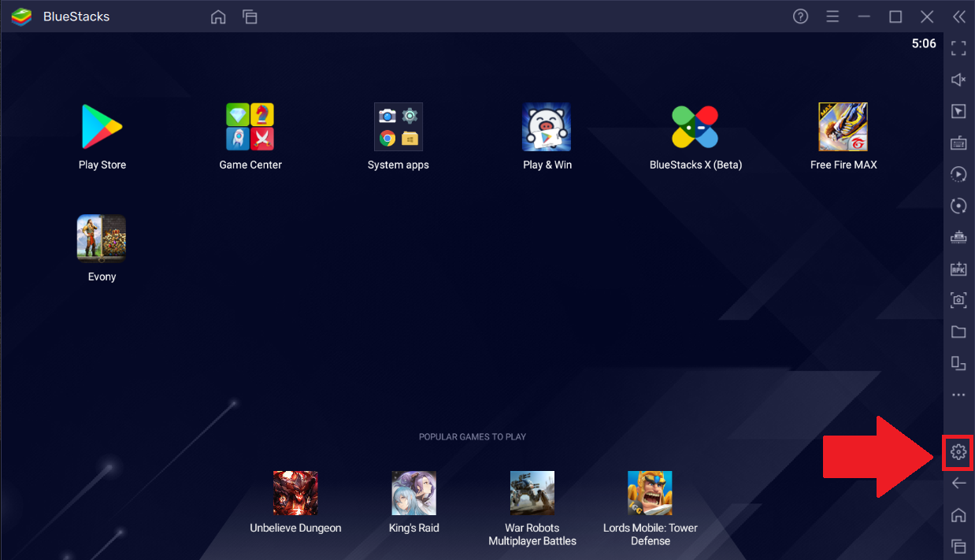The width and height of the screenshot is (975, 560).
Task: Launch BlueStacks X (Beta)
Action: click(695, 127)
